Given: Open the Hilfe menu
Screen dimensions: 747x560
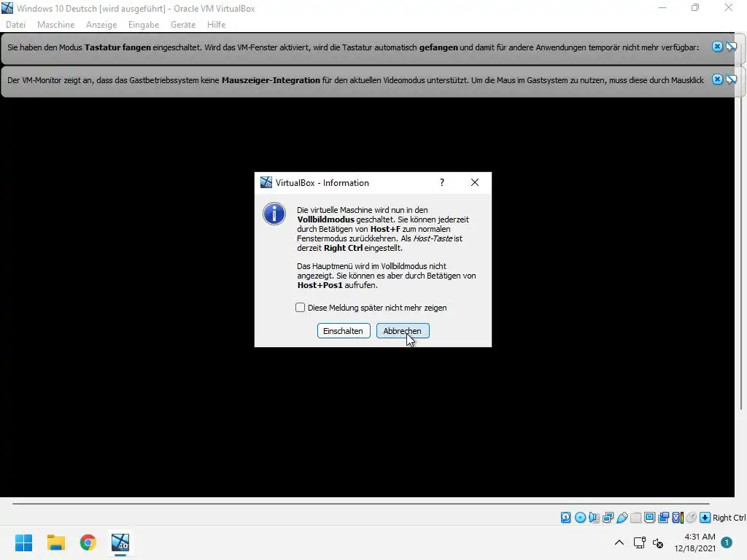Looking at the screenshot, I should [x=216, y=25].
